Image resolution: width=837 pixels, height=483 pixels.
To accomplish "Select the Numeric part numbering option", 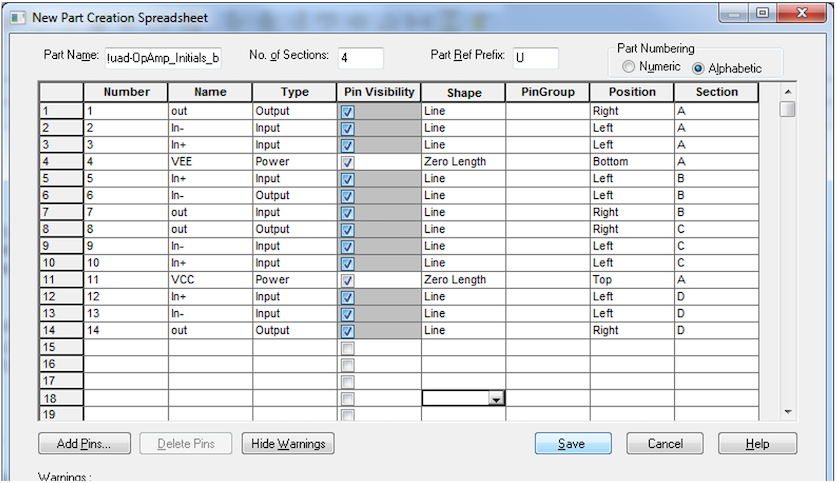I will tap(629, 68).
